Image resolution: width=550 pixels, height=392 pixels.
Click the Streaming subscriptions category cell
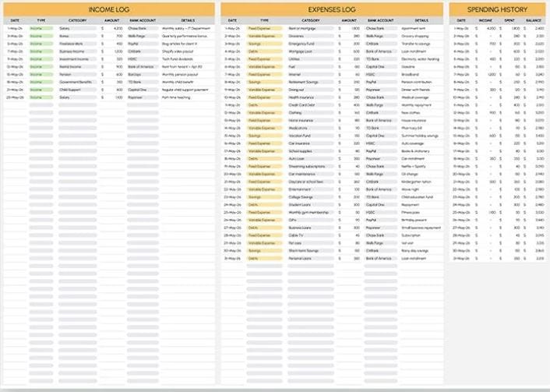click(311, 166)
